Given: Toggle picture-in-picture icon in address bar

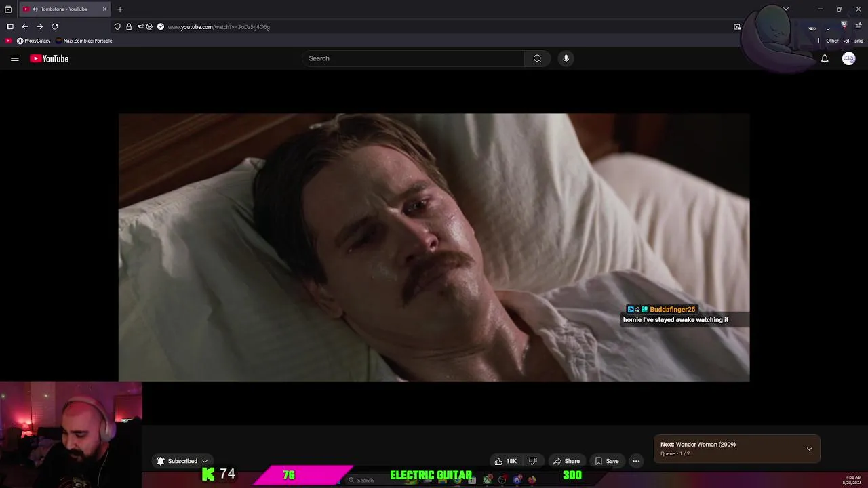Looking at the screenshot, I should tap(737, 27).
